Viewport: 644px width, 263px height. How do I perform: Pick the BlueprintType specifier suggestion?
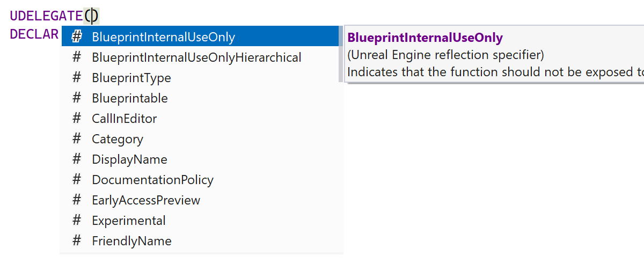point(131,78)
